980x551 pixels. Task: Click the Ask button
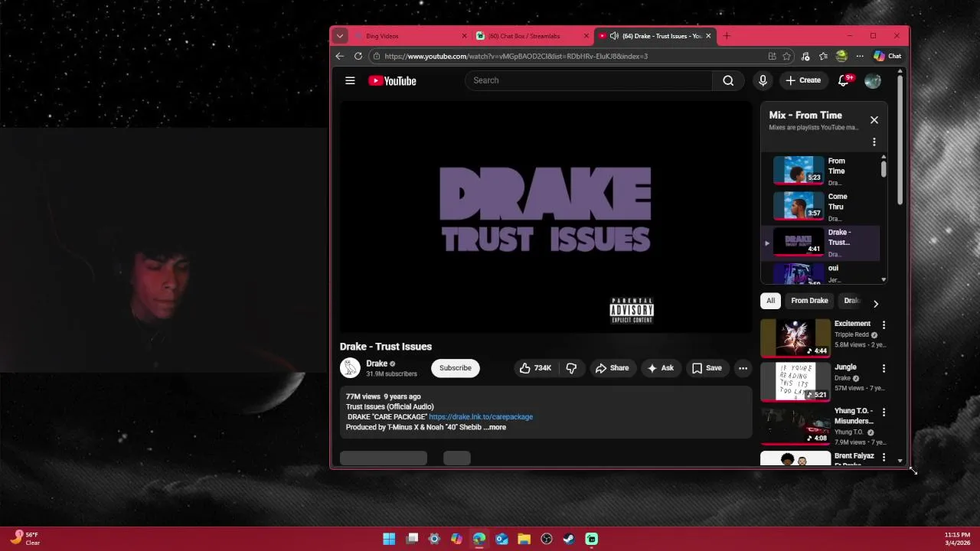660,368
